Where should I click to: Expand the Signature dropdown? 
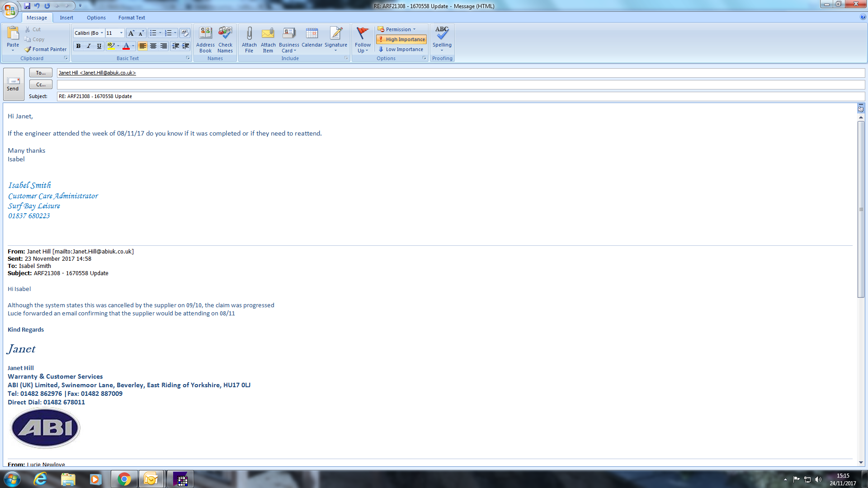pos(335,50)
